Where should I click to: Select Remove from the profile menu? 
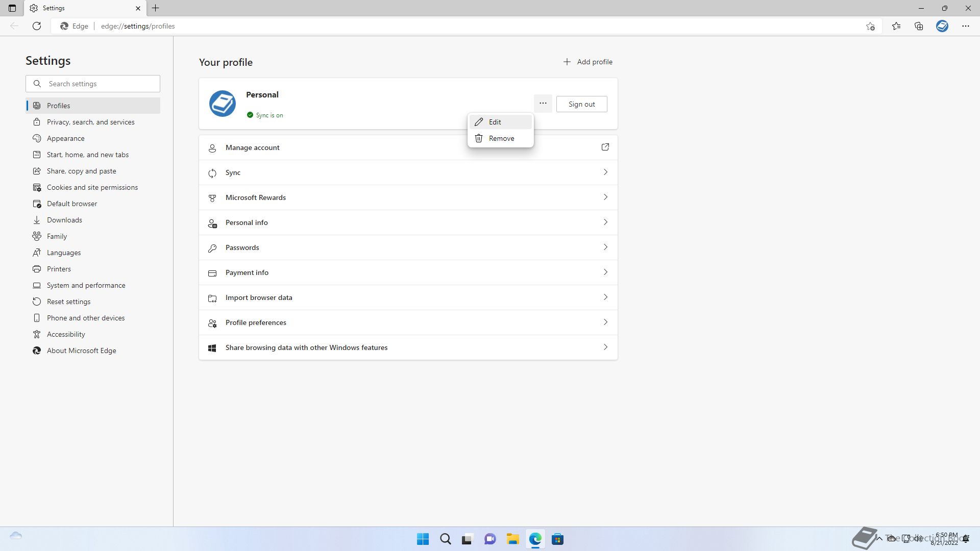pos(500,138)
